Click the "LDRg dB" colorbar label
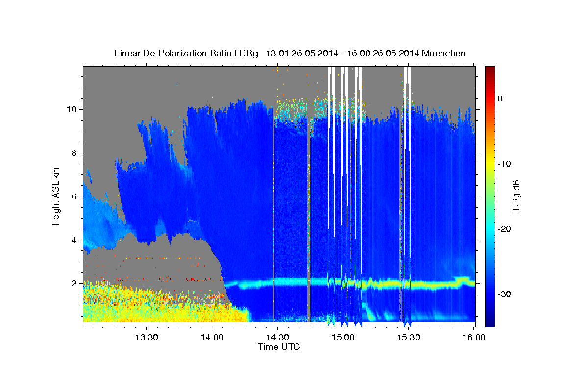The image size is (588, 392). 516,197
